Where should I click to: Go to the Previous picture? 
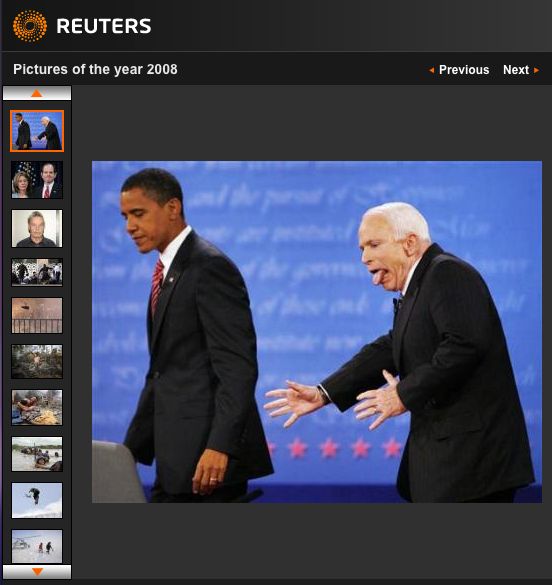point(459,70)
